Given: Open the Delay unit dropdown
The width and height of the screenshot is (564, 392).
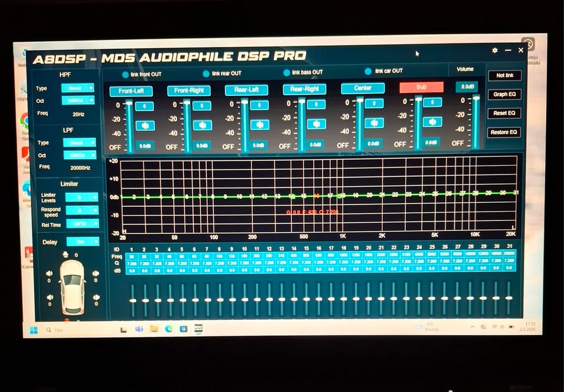Looking at the screenshot, I should (x=83, y=242).
